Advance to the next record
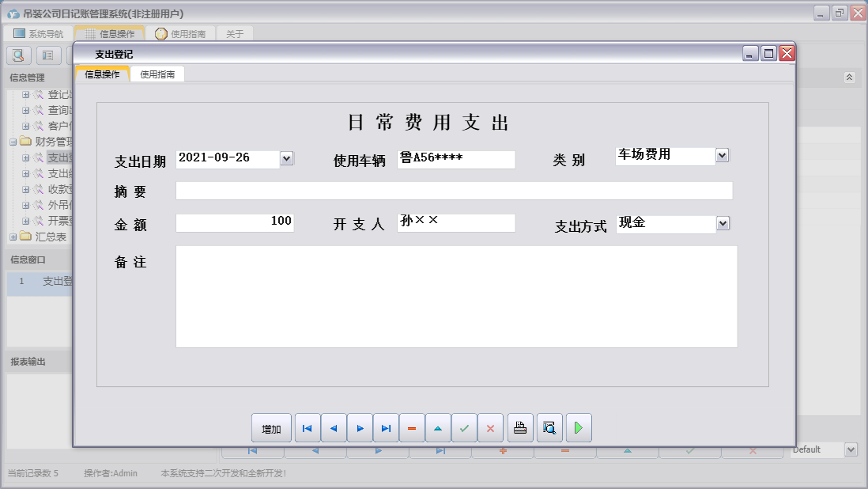Image resolution: width=868 pixels, height=489 pixels. (360, 427)
